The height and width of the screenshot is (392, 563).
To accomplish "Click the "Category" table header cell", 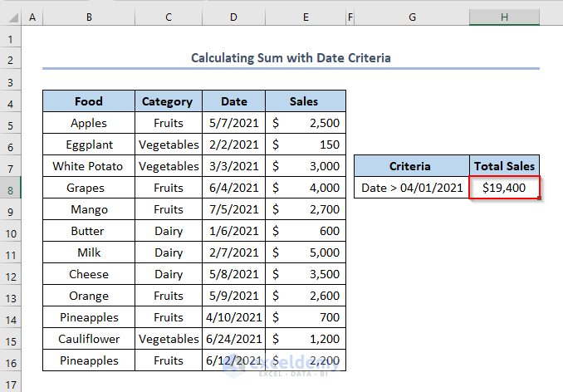I will [168, 101].
